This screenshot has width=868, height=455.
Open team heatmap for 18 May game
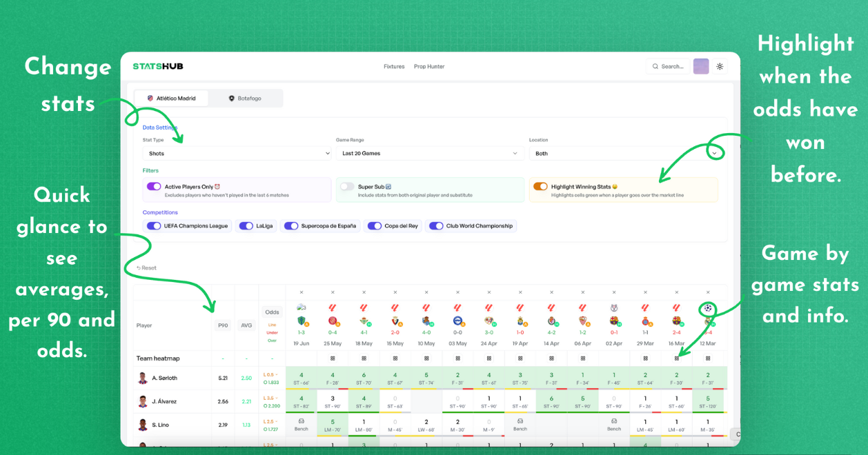(364, 358)
